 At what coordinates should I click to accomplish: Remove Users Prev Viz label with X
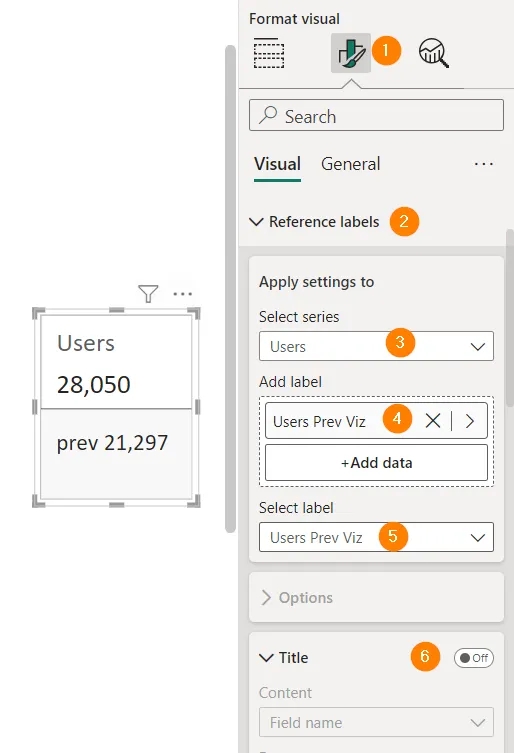click(433, 421)
